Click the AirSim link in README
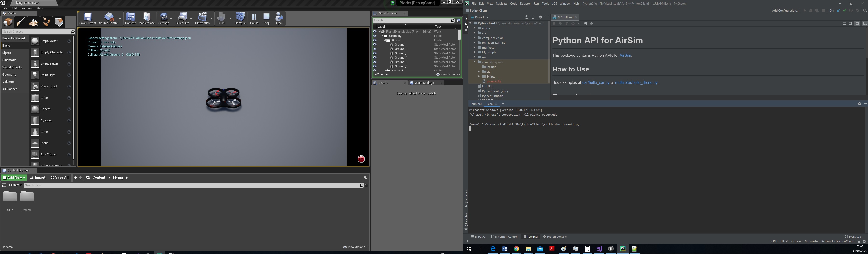 pos(625,55)
